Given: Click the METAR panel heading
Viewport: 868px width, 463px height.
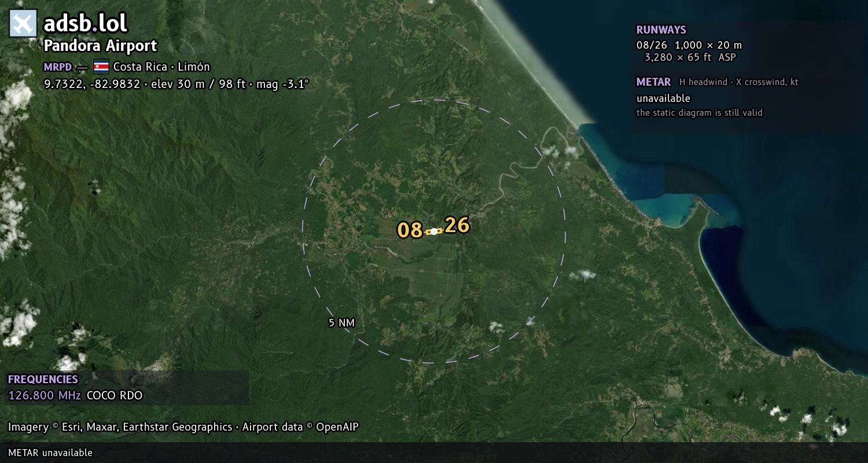Looking at the screenshot, I should (654, 82).
